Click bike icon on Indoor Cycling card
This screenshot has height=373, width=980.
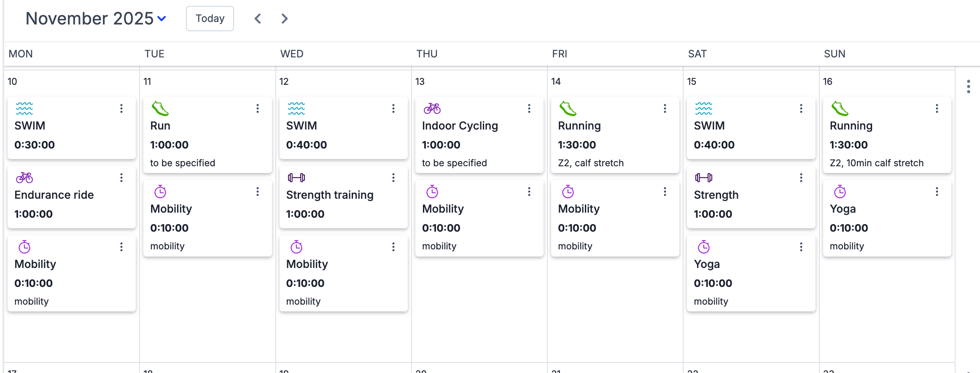(432, 108)
